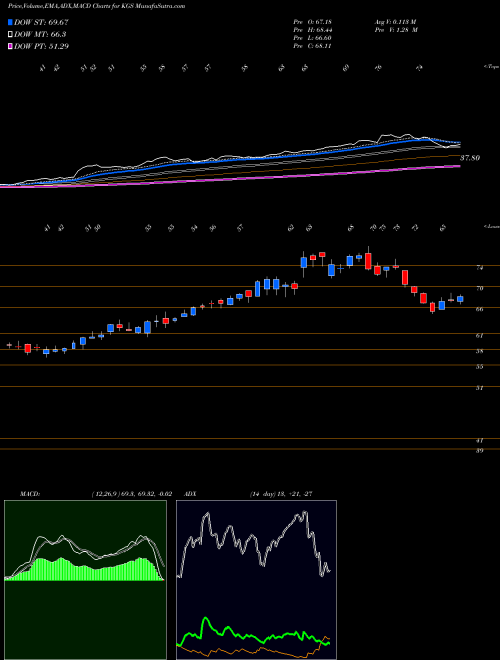This screenshot has width=500, height=660.
Task: Click MACD values '(12,26,9) 69.3, 69.32, -0.02'
Action: [x=131, y=494]
